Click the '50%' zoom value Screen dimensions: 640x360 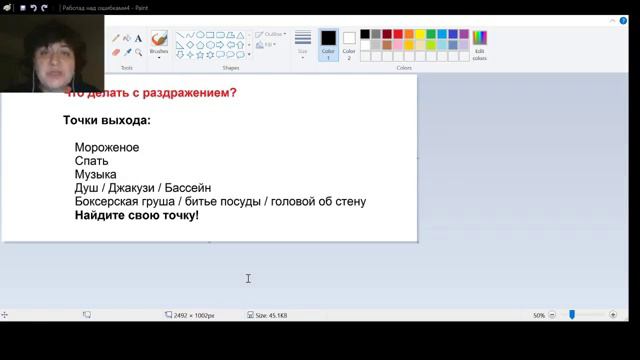539,315
